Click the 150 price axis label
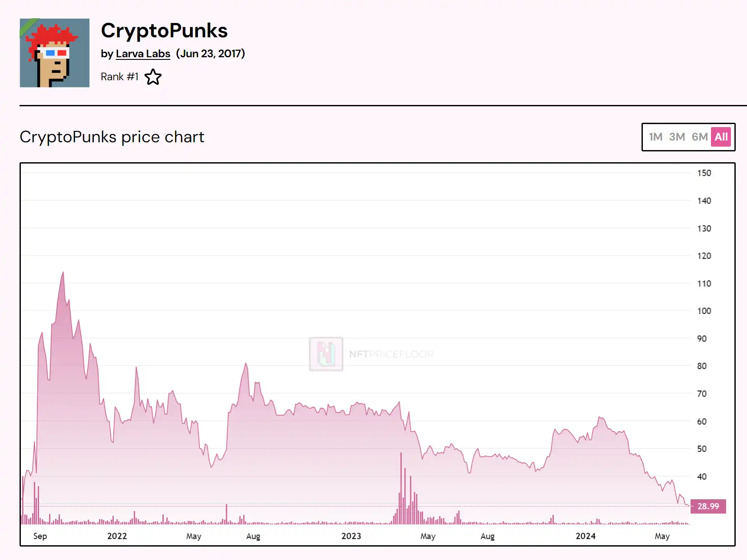Screen dimensions: 747x560 [x=704, y=173]
